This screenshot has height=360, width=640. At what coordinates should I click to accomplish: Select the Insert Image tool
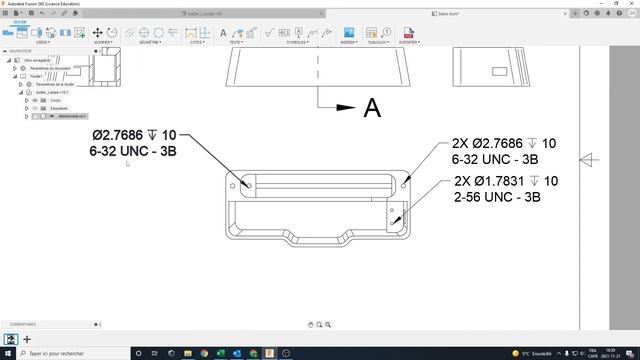pyautogui.click(x=349, y=33)
